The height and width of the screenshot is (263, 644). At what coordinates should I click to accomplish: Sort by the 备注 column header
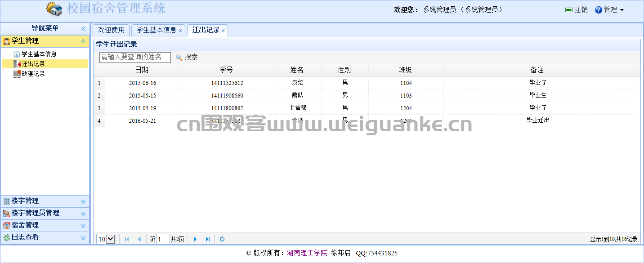click(537, 70)
